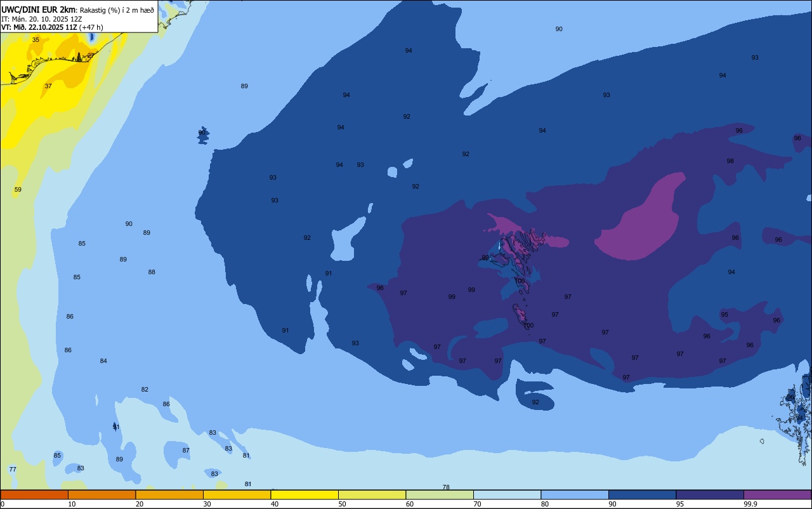812x509 pixels.
Task: Click the '10' legend tick label
Action: tap(72, 504)
